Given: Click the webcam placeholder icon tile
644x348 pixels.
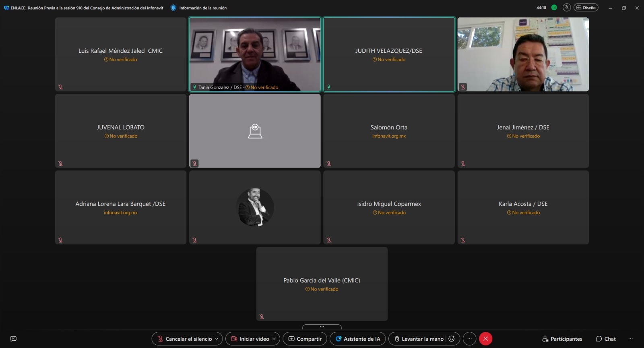Looking at the screenshot, I should (x=255, y=131).
